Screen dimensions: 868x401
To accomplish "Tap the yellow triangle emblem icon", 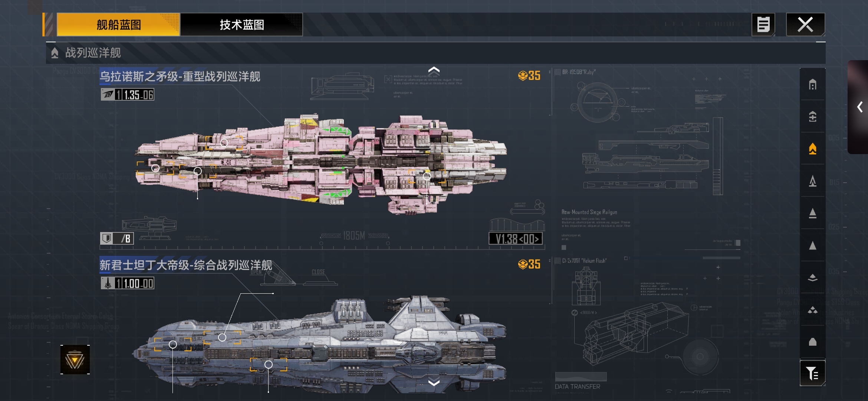I will (75, 360).
